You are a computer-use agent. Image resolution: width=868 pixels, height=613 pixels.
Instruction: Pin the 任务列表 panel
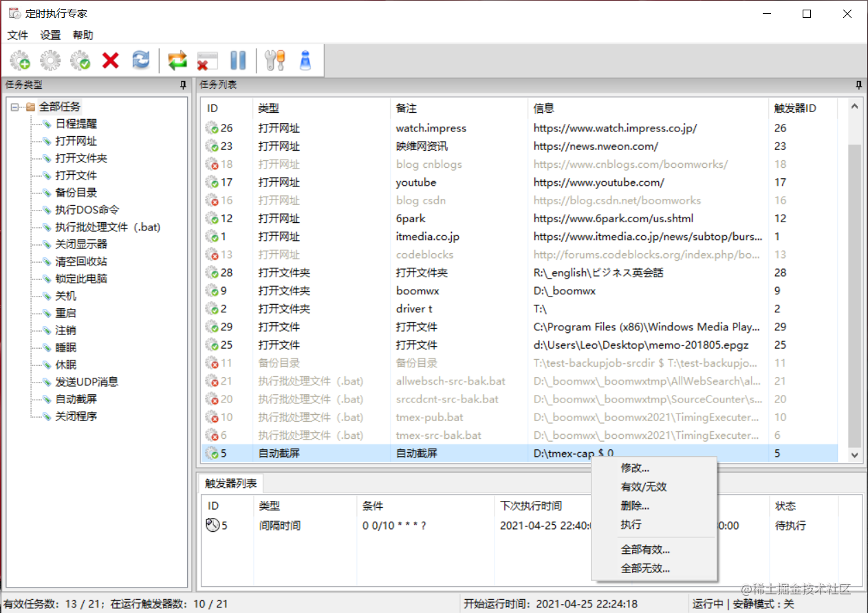(858, 85)
